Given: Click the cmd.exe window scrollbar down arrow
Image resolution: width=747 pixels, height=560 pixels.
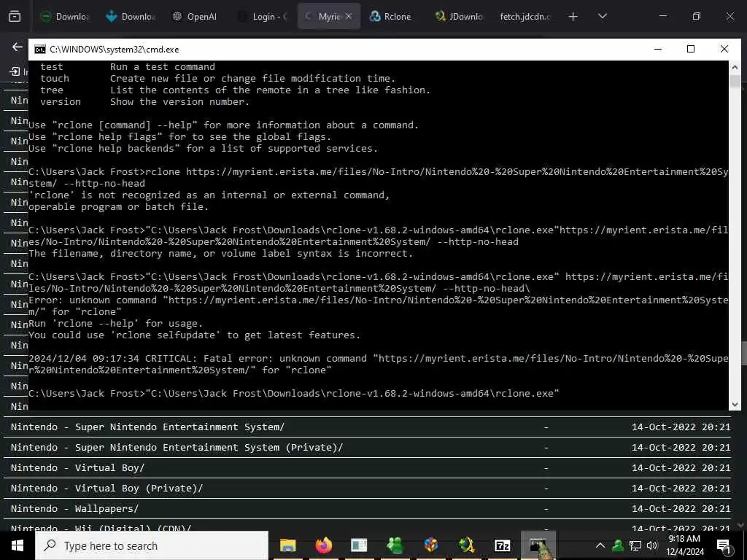Looking at the screenshot, I should [735, 404].
